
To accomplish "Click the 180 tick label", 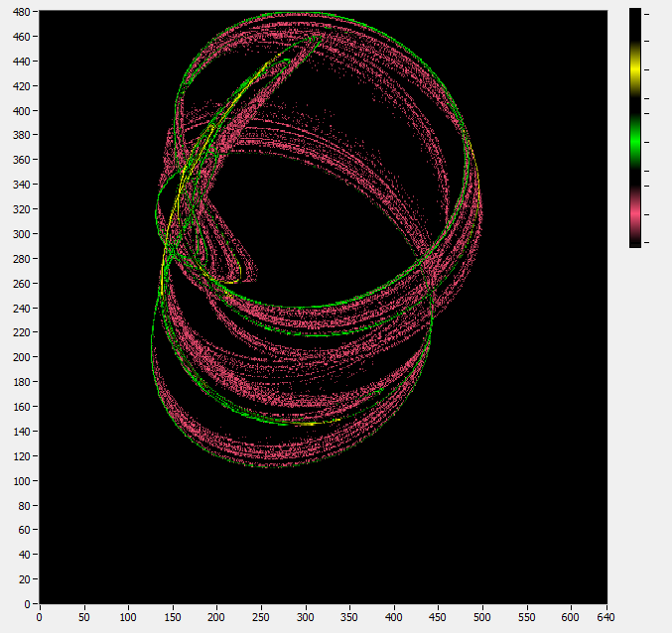I will tap(22, 382).
